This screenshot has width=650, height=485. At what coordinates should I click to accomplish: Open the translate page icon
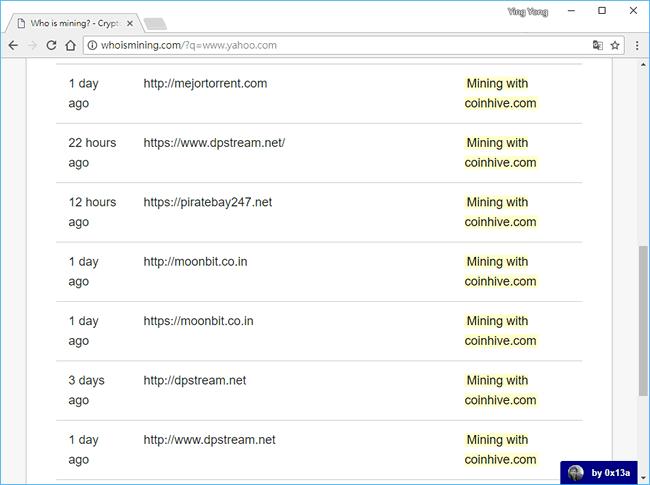598,45
